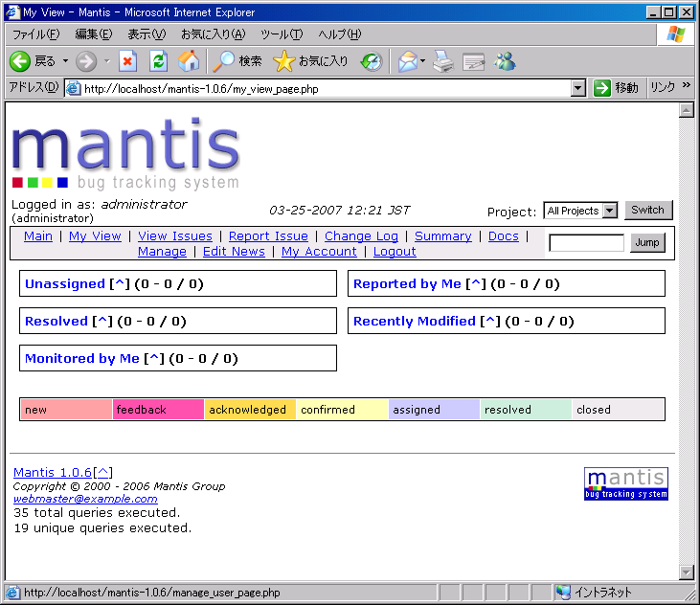
Task: Click the Switch project button
Action: [x=648, y=211]
